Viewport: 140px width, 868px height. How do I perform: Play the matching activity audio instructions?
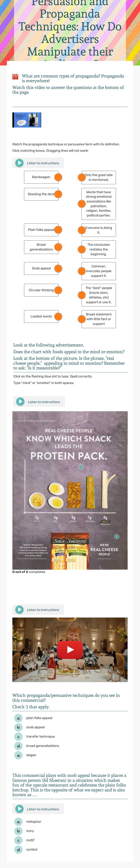(x=20, y=163)
